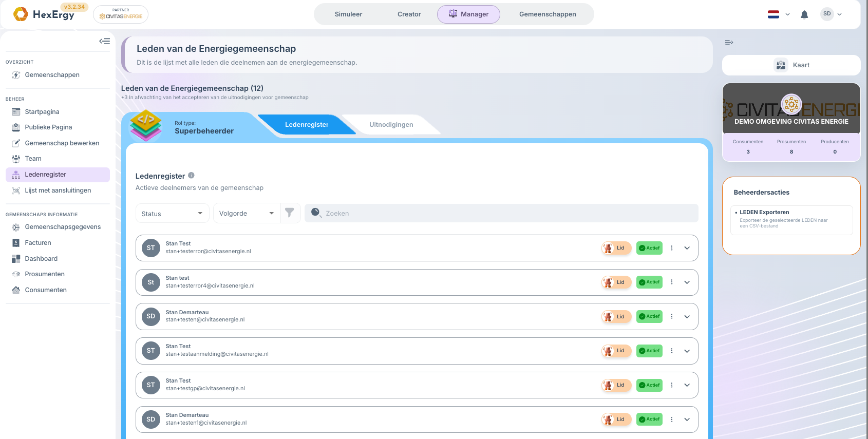Click the Zoeken search field
Viewport: 868px width, 439px height.
click(501, 213)
